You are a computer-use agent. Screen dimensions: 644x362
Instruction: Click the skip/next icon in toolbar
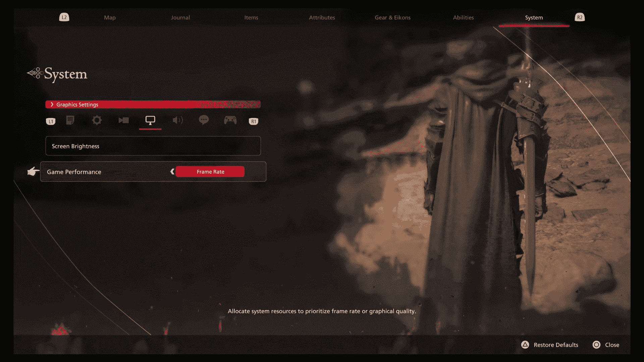tap(123, 120)
